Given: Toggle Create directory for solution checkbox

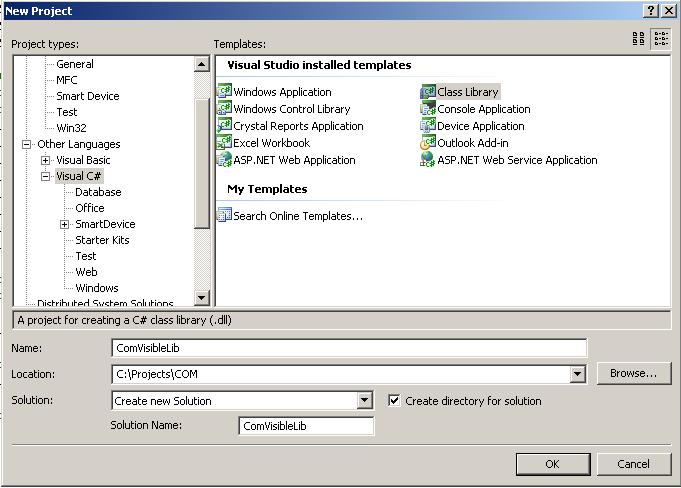Looking at the screenshot, I should pos(394,400).
